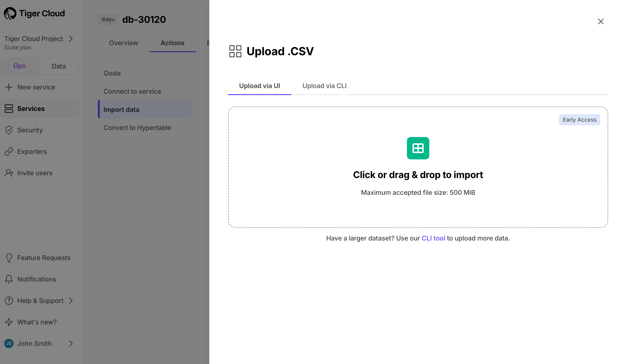Open the Services section
The width and height of the screenshot is (619, 364).
[x=31, y=109]
